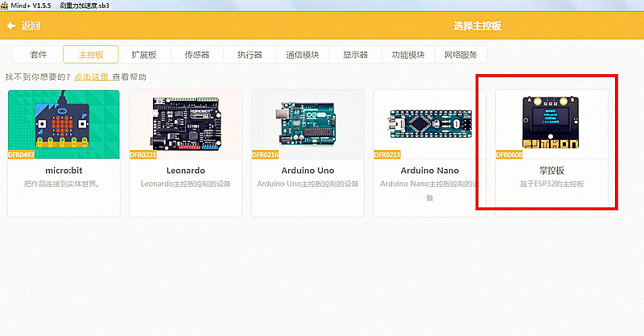
Task: Choose the Arduino Nano board image
Action: (x=430, y=124)
